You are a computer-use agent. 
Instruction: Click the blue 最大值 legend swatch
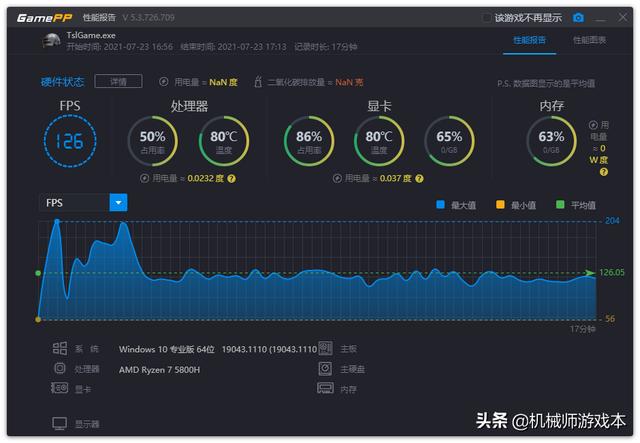440,205
